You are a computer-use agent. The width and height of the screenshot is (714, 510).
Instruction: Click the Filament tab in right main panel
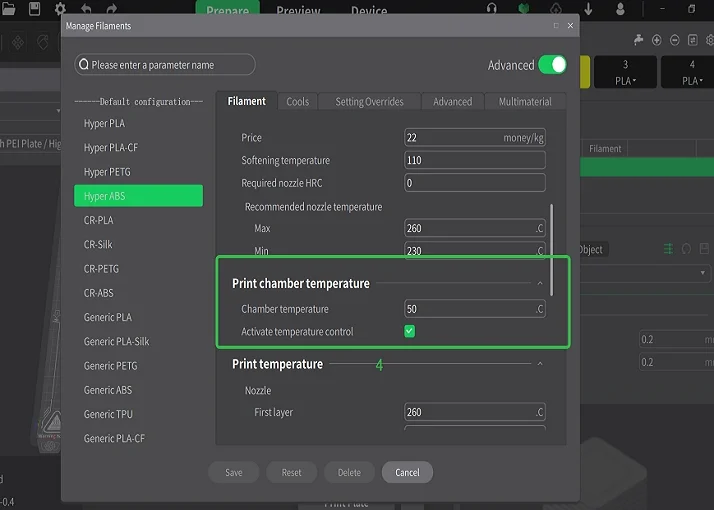click(x=605, y=148)
